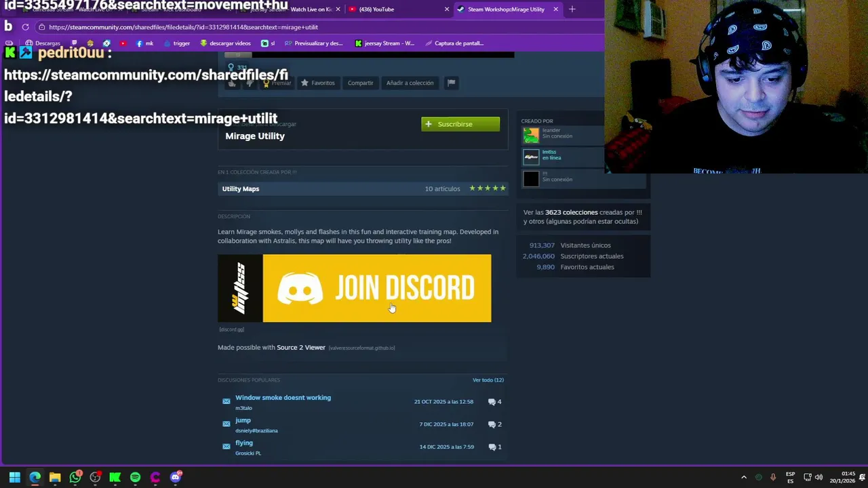
Task: Click the browser address bar URL
Action: (183, 27)
